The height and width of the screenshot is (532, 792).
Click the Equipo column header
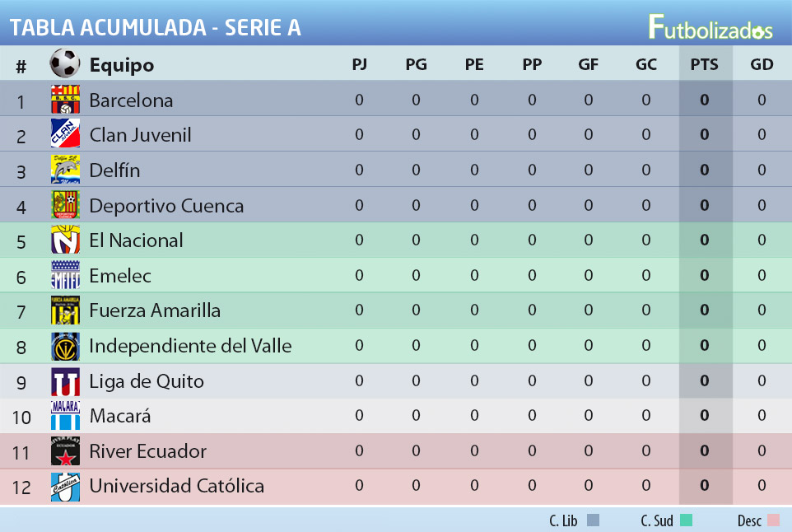(x=122, y=65)
